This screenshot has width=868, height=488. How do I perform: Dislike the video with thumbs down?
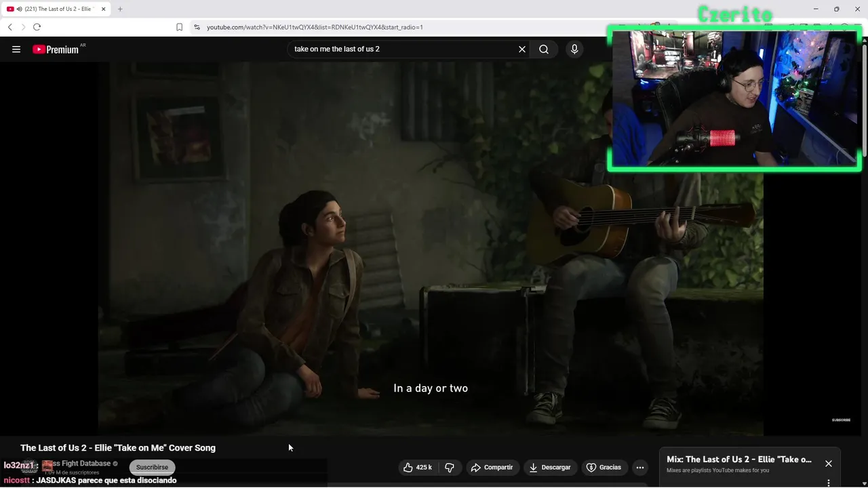coord(450,467)
